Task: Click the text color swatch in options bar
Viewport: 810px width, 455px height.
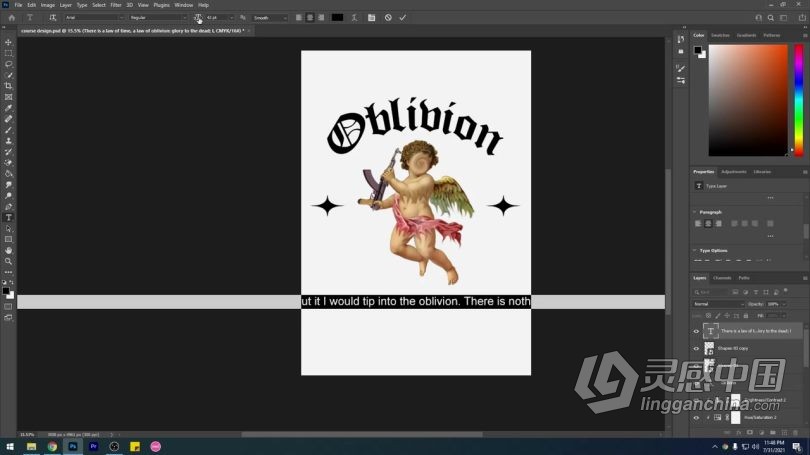Action: (337, 18)
